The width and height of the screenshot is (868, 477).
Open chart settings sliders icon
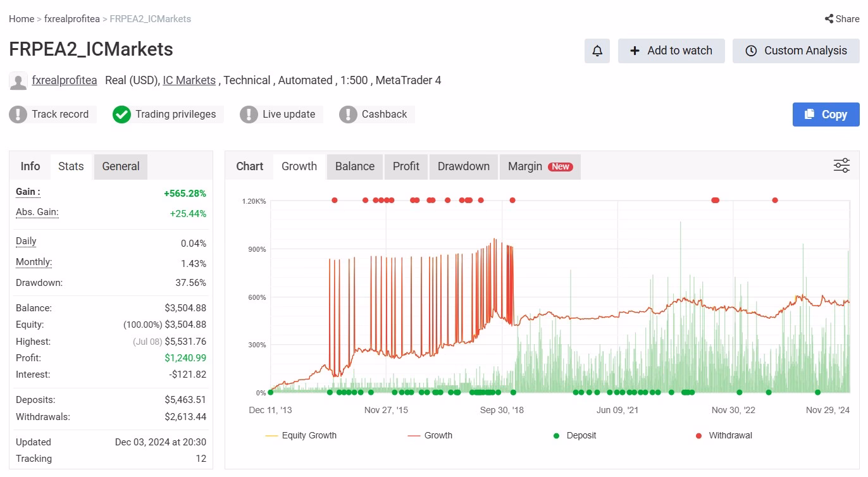click(841, 166)
